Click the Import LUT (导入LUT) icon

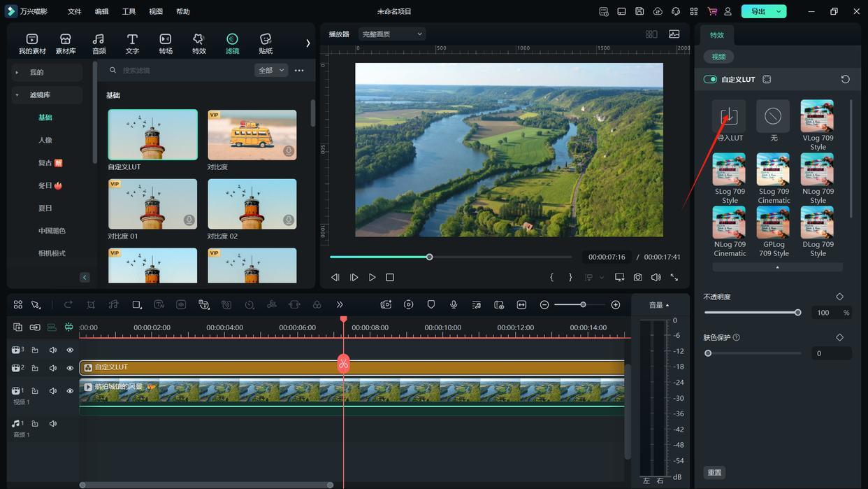tap(729, 116)
